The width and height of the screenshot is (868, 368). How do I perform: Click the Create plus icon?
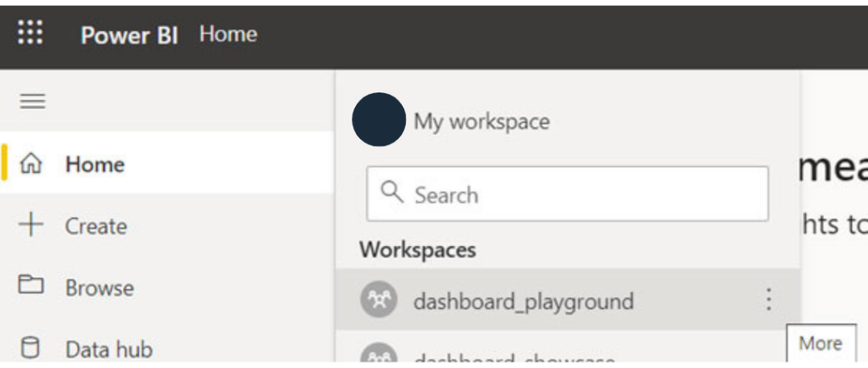(x=31, y=226)
